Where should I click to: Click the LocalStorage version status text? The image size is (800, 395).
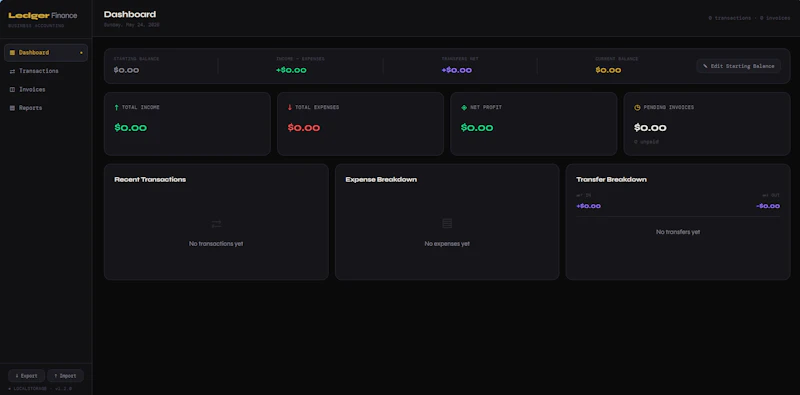coord(40,389)
